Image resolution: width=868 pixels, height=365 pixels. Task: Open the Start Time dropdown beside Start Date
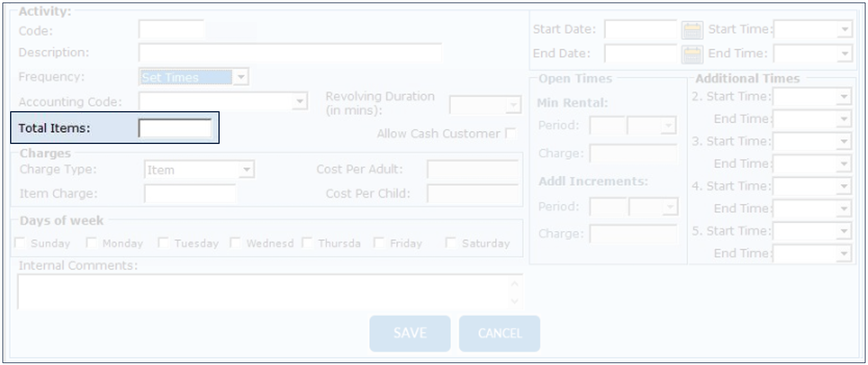[x=845, y=30]
